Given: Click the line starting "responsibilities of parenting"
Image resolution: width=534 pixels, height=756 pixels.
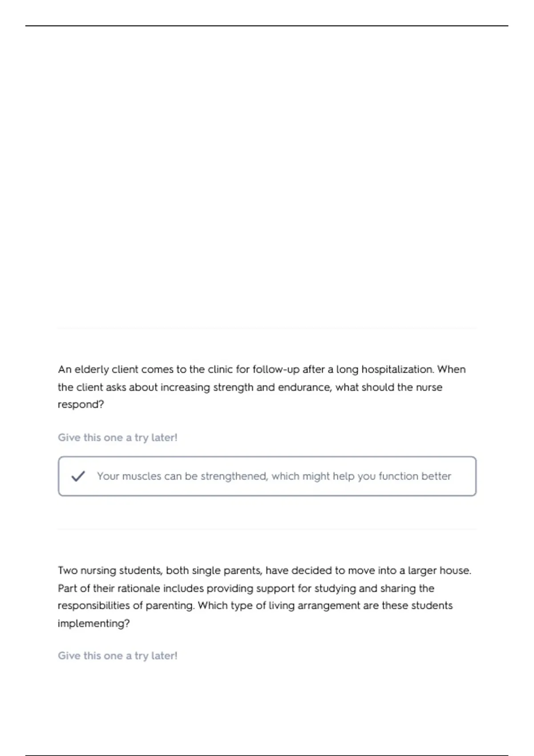Looking at the screenshot, I should pos(255,606).
